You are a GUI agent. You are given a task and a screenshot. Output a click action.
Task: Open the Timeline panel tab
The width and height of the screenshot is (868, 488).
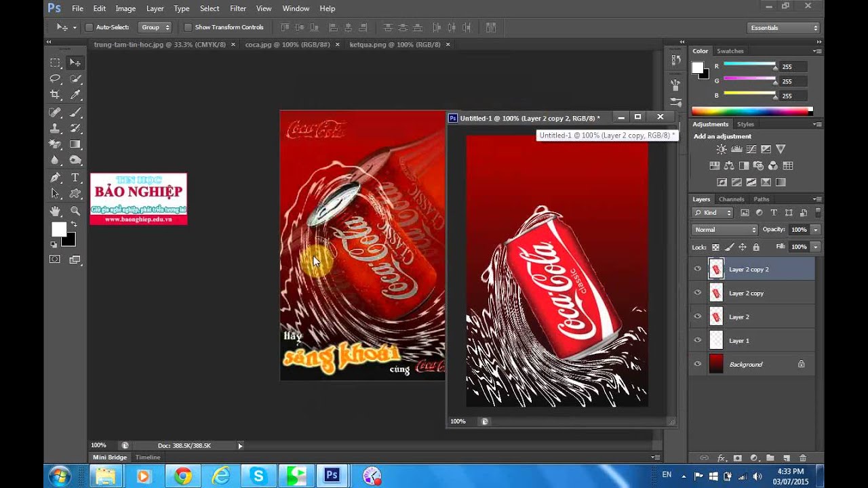point(148,457)
